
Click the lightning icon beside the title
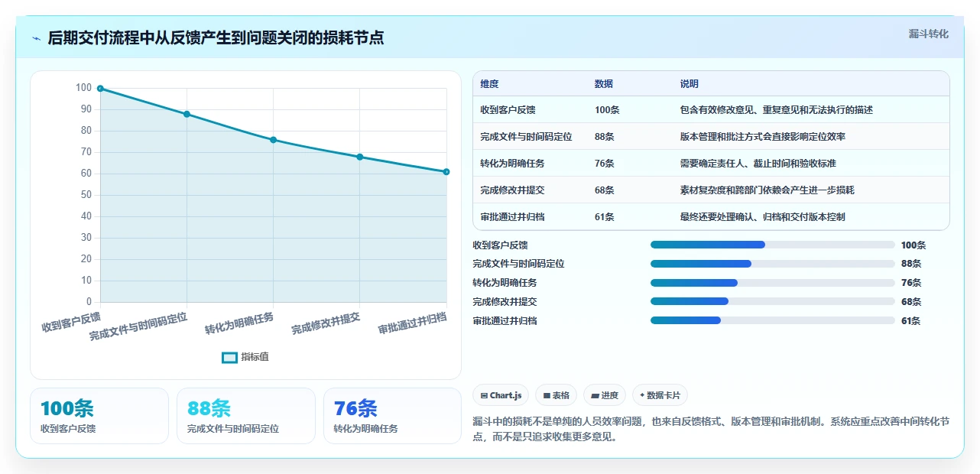(36, 38)
